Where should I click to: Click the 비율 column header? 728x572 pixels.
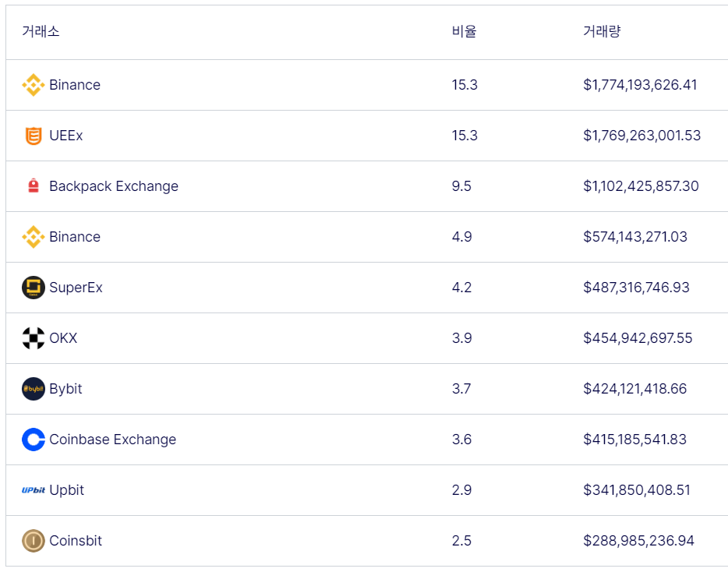point(465,31)
